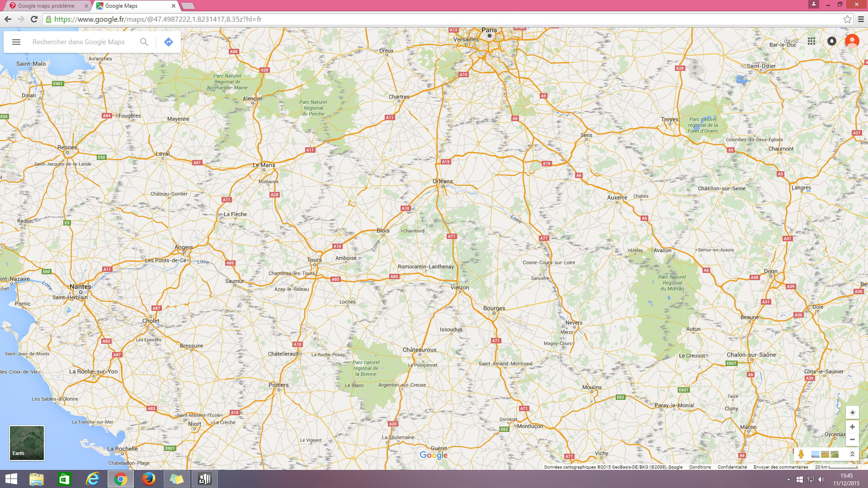Focus the Rechercher dans Google Maps field
868x488 pixels.
coord(79,42)
